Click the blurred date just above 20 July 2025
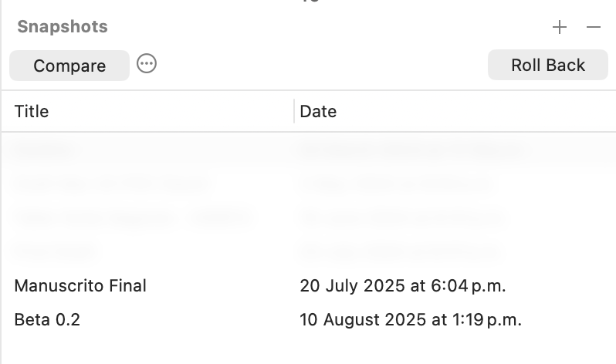Screen dimensions: 616x364 [398, 251]
